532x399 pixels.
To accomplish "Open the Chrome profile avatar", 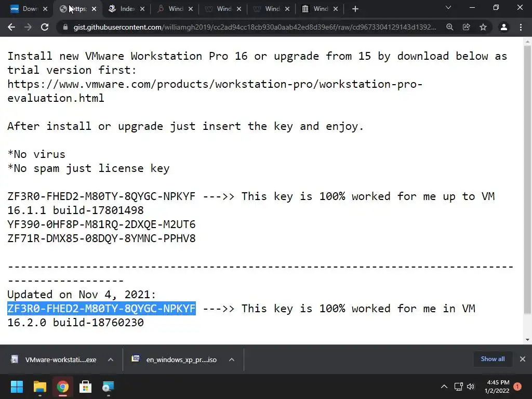I will tap(504, 27).
